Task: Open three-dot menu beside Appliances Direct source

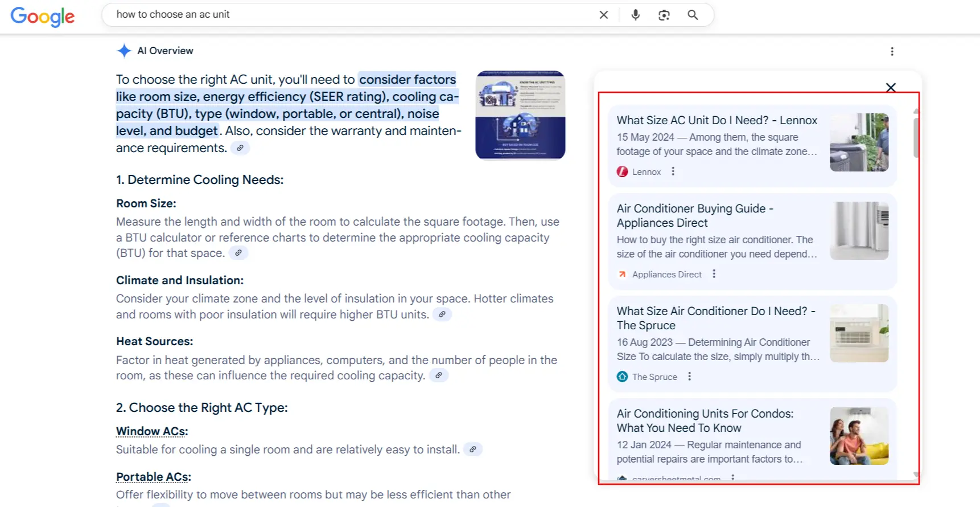Action: [x=714, y=274]
